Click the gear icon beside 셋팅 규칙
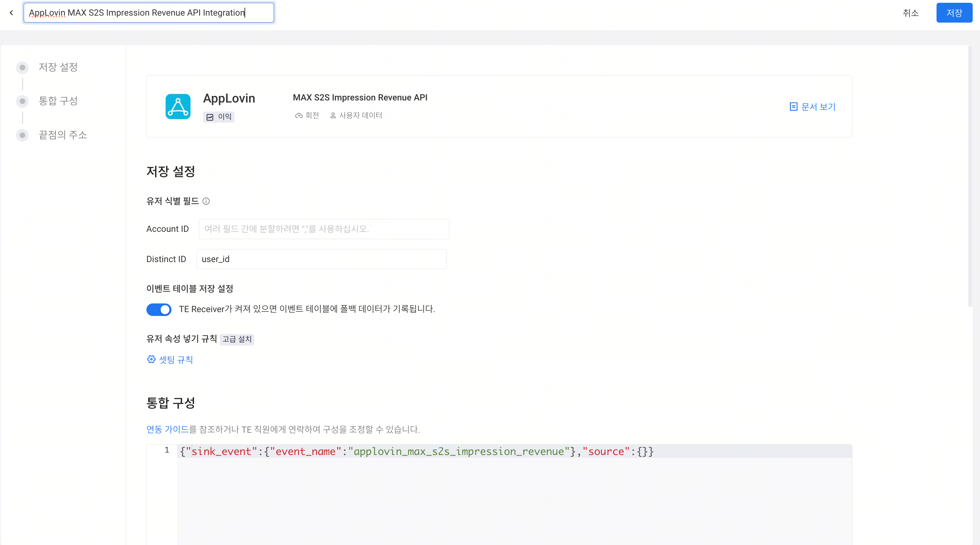The width and height of the screenshot is (980, 545). (x=151, y=359)
